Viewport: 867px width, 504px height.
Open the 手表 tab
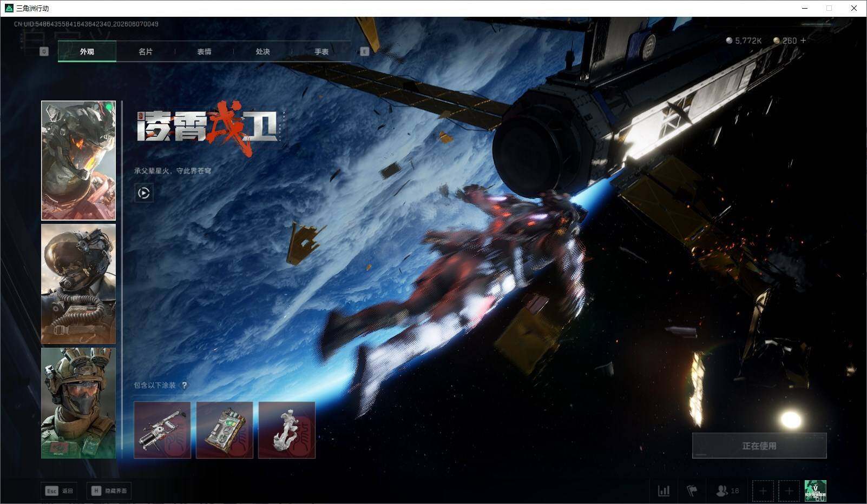point(321,51)
